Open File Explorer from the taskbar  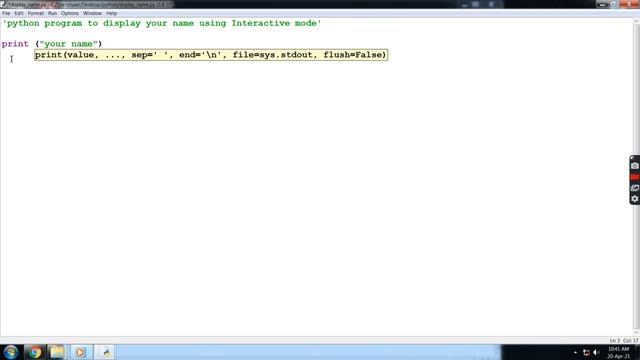tap(57, 352)
